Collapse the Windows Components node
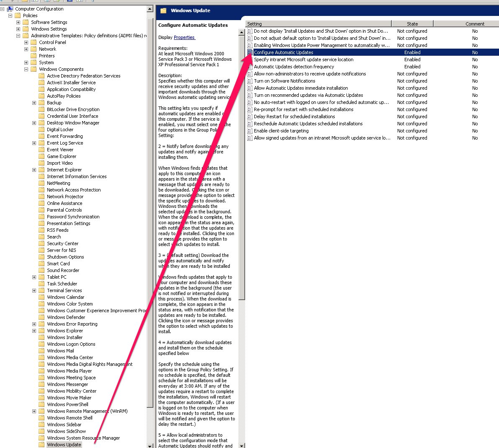 26,69
